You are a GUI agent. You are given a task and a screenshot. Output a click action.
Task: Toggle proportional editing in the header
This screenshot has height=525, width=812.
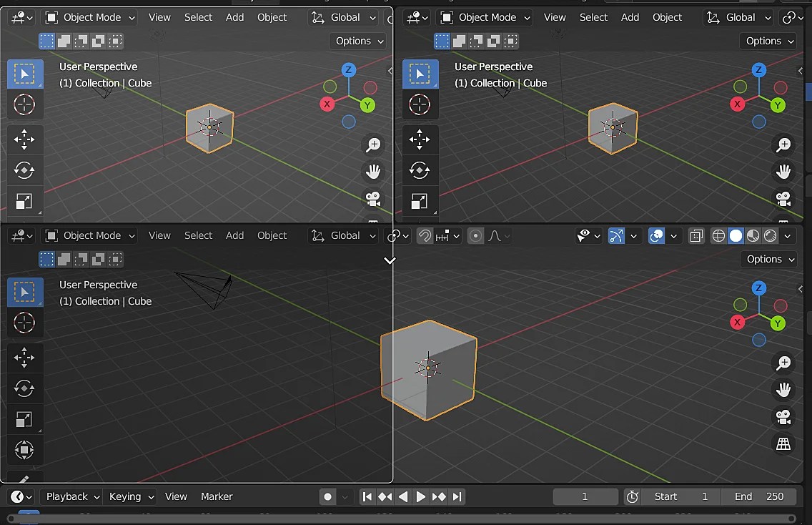click(x=475, y=235)
